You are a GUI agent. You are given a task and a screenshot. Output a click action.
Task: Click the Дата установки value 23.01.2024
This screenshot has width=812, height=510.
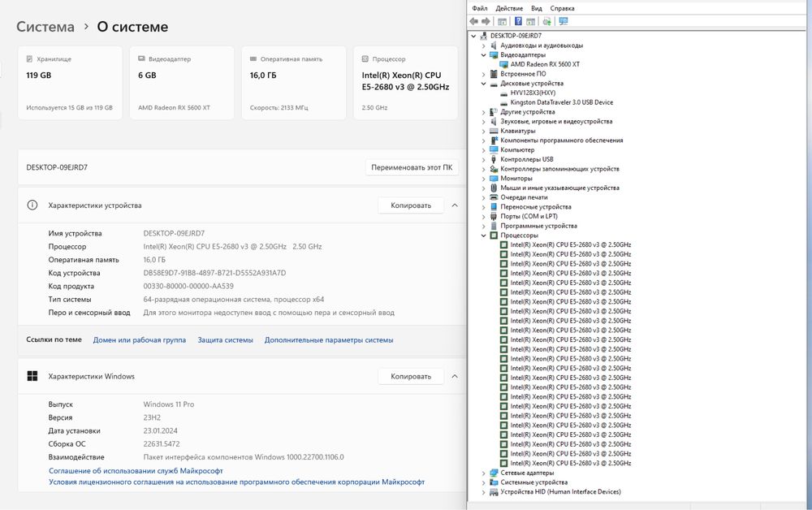click(161, 430)
